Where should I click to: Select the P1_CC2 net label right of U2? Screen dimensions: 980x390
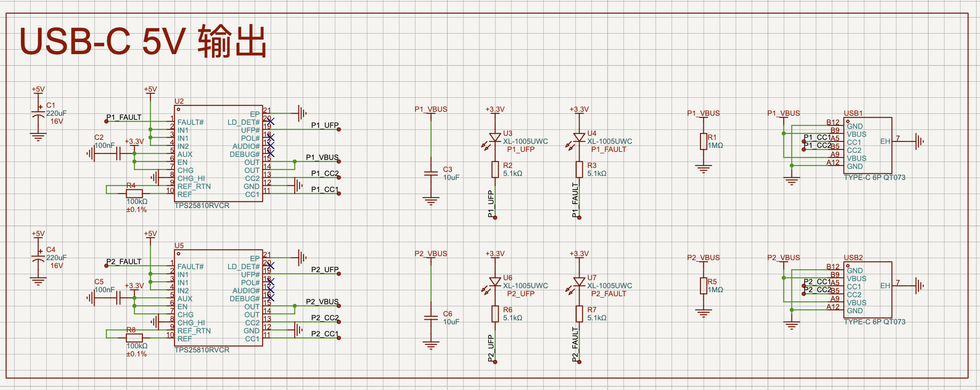(x=325, y=173)
